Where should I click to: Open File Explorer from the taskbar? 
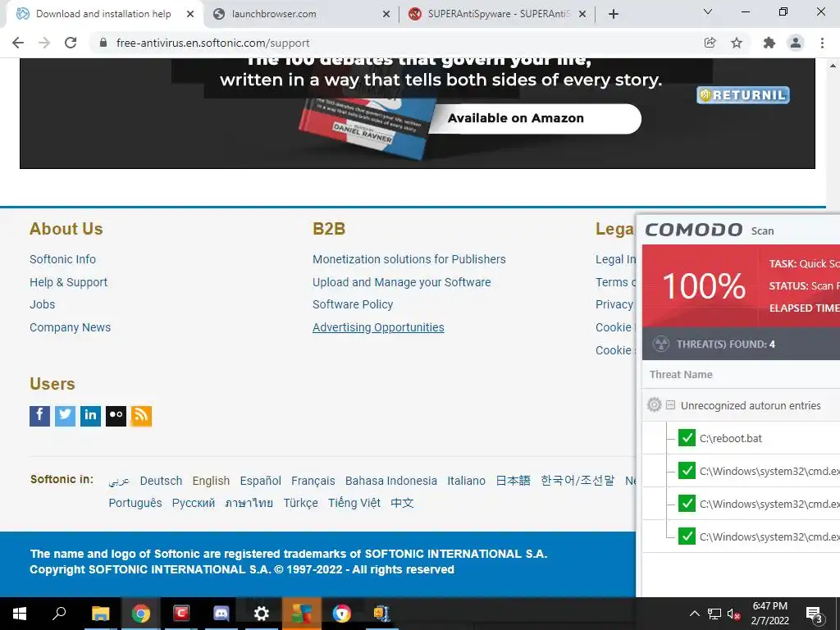click(100, 614)
